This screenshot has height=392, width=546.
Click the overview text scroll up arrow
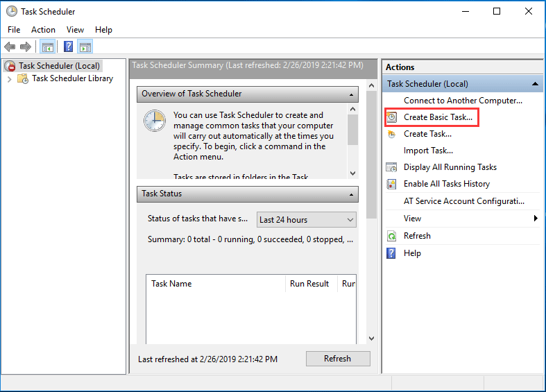point(352,110)
